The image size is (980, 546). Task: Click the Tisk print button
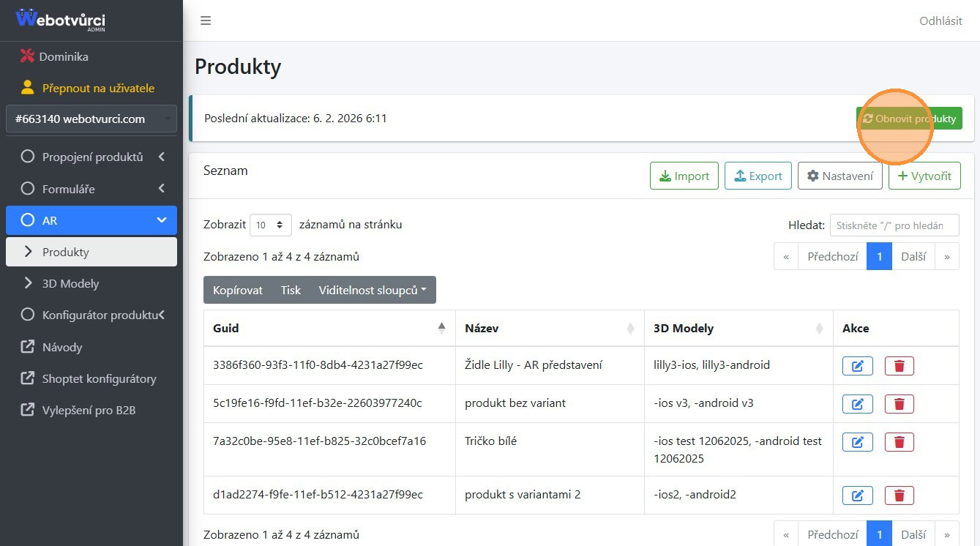coord(291,290)
